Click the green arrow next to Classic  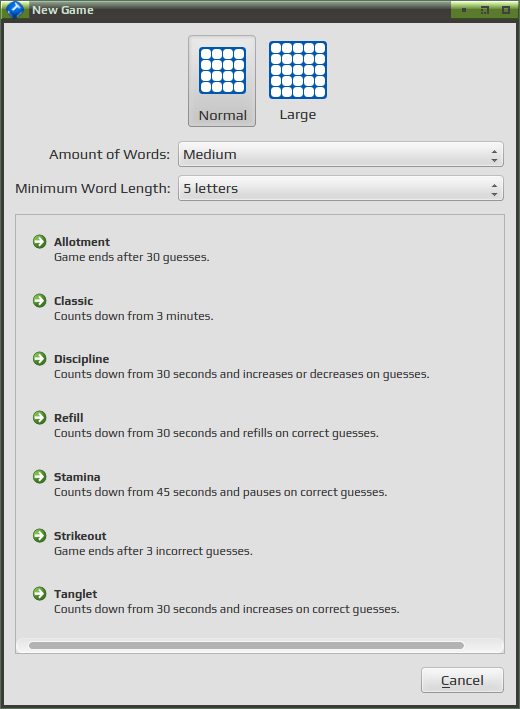coord(40,301)
